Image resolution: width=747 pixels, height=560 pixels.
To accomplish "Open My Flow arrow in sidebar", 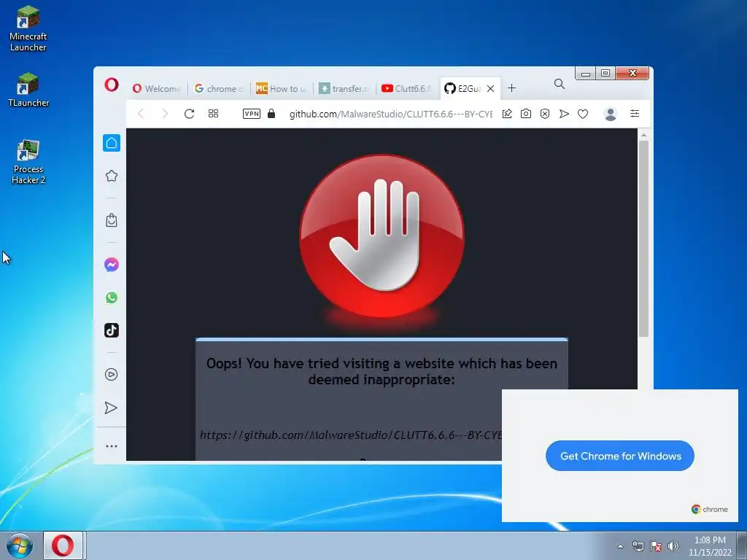I will (x=111, y=408).
